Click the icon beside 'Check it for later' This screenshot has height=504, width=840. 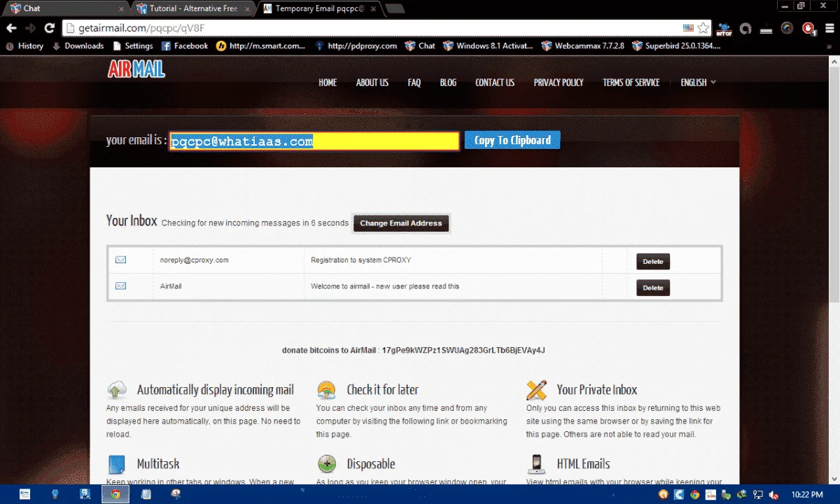pos(326,390)
